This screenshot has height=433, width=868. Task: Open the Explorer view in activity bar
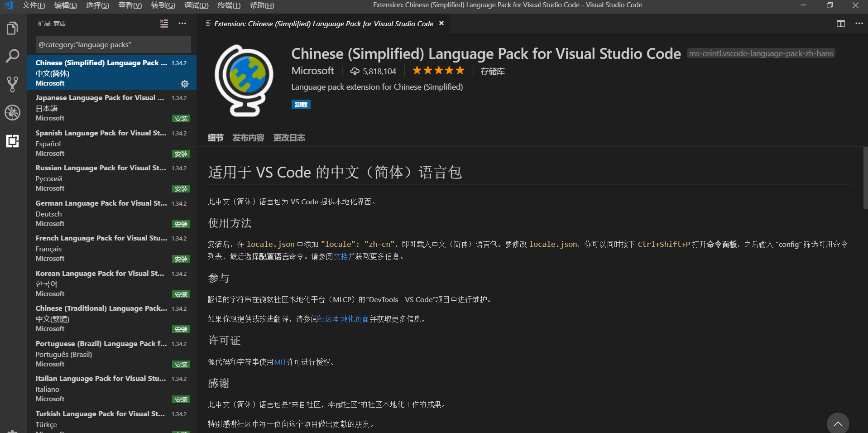(13, 28)
